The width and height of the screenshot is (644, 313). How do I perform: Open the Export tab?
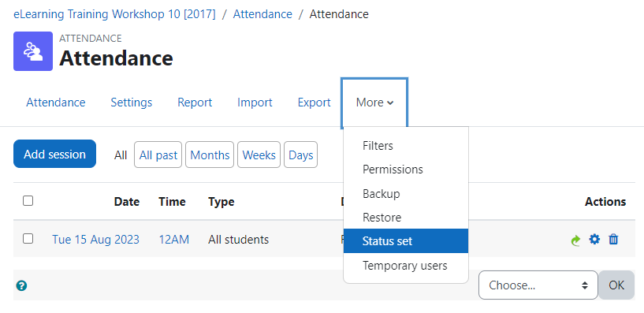(x=315, y=102)
